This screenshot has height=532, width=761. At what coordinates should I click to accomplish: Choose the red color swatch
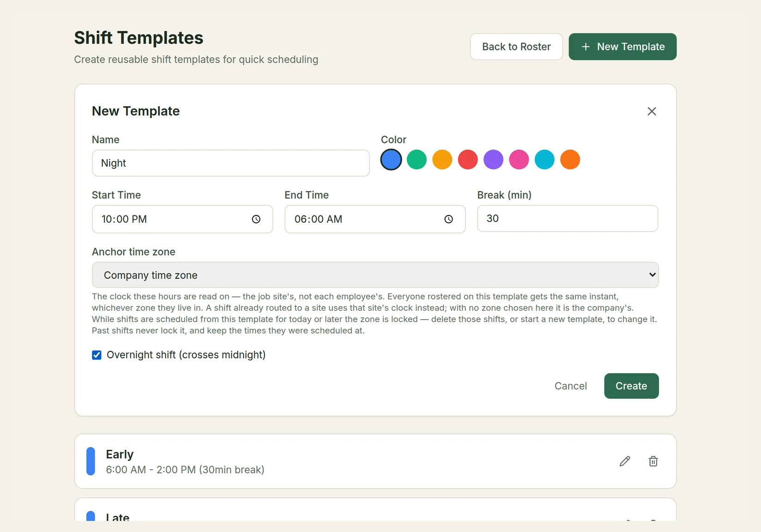468,160
